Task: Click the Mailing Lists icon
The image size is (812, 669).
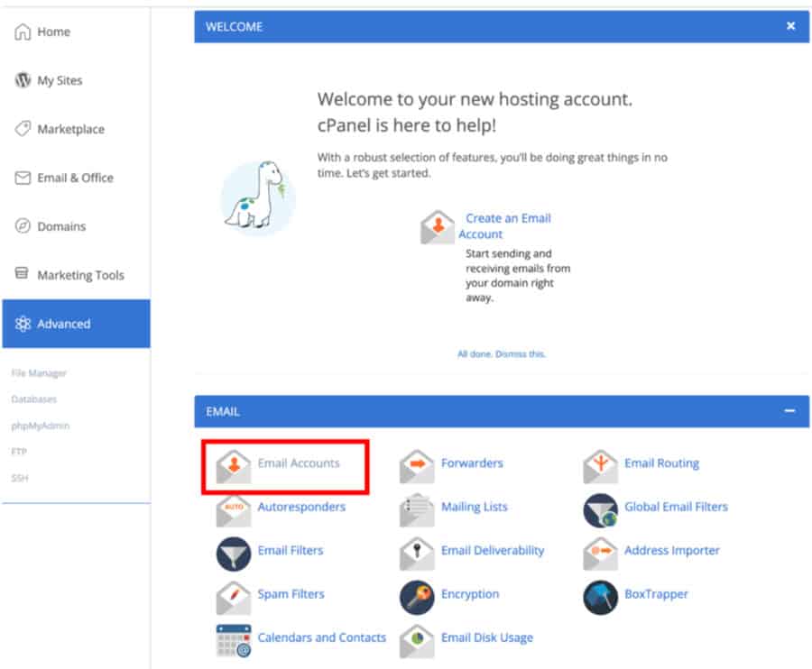Action: (417, 510)
